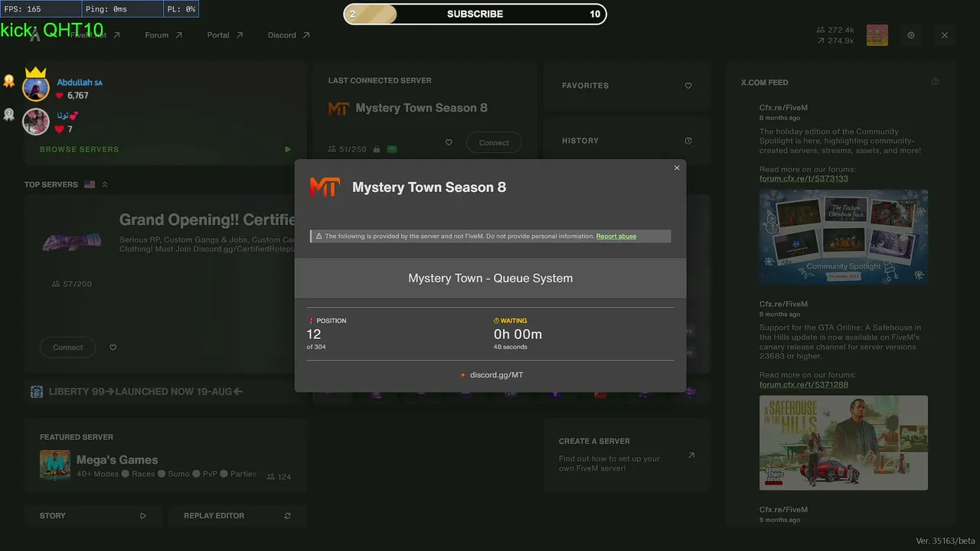Connect to last connected Mystery Town server
Viewport: 980px width, 551px height.
click(x=494, y=142)
